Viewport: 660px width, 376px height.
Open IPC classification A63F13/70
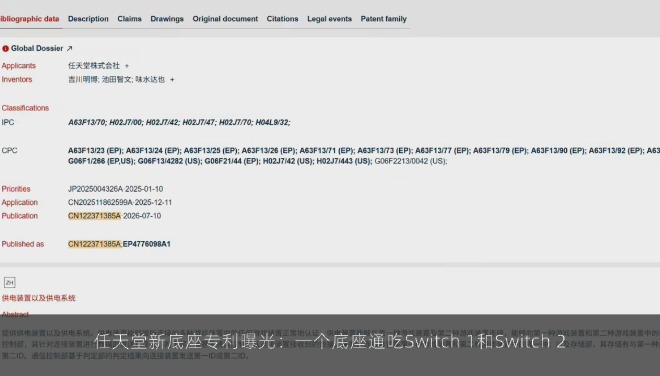point(87,123)
